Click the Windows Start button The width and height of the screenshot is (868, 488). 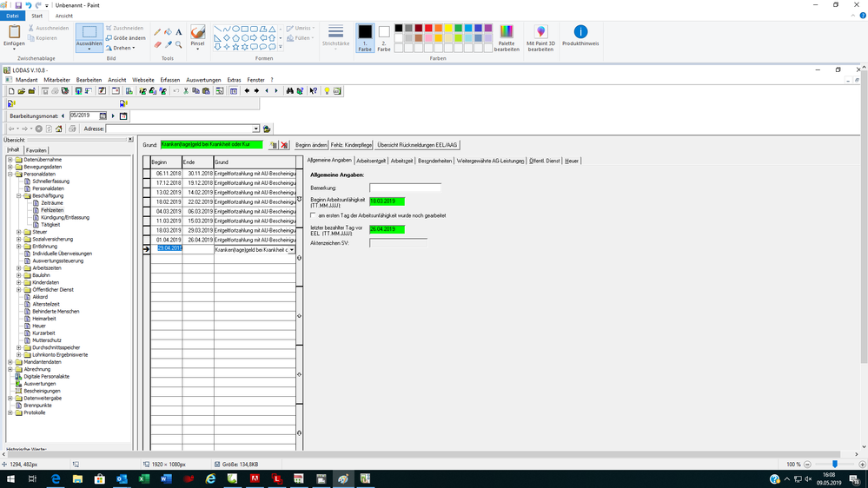[10, 479]
